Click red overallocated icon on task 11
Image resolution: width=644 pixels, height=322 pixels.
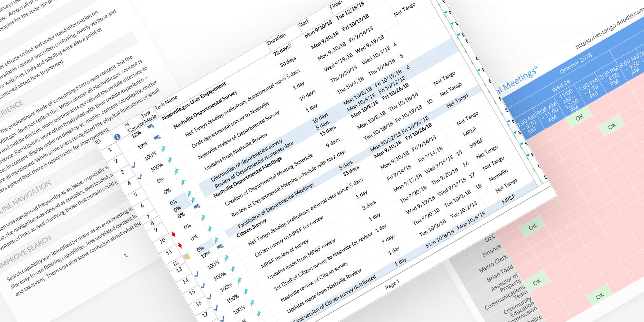pos(180,245)
